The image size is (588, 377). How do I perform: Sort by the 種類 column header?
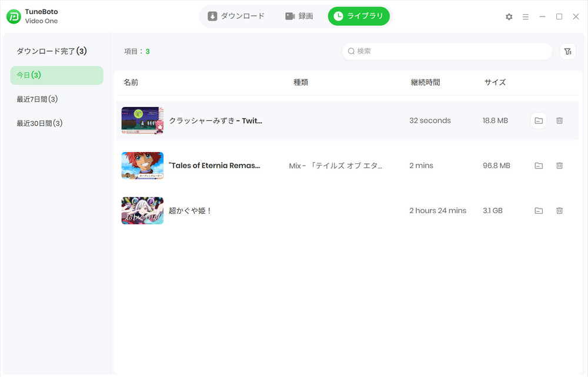pyautogui.click(x=300, y=82)
